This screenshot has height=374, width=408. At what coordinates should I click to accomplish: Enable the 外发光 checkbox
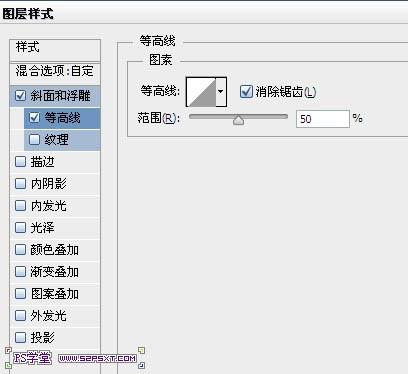click(20, 316)
